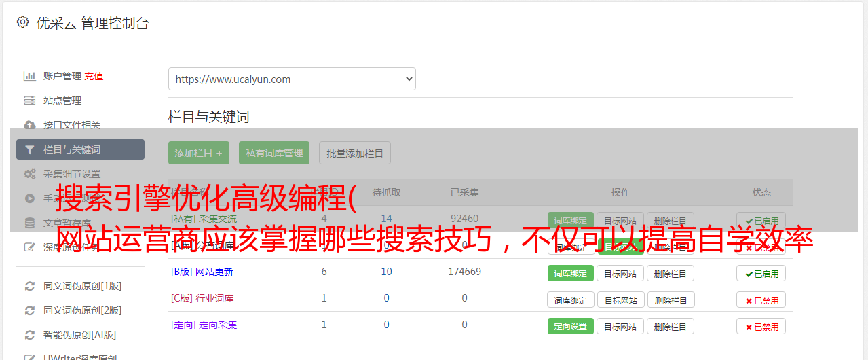
Task: Open 接口文件相关 in the sidebar
Action: pyautogui.click(x=72, y=125)
